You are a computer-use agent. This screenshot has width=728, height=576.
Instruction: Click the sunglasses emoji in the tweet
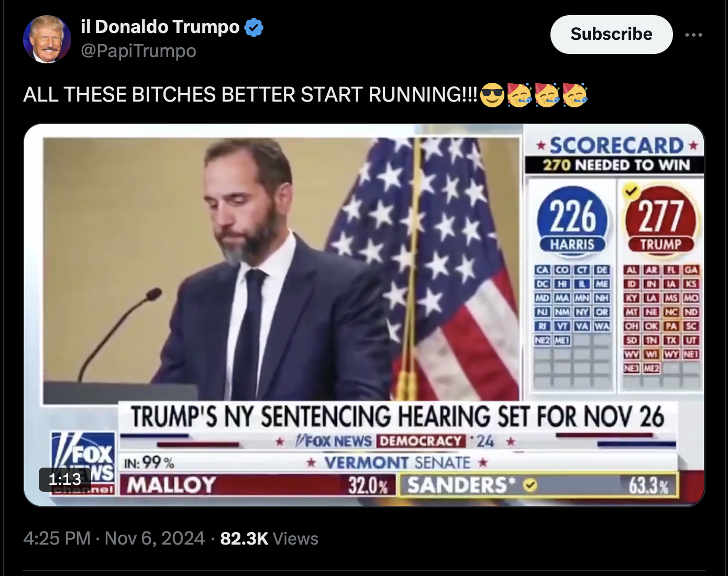click(x=492, y=95)
